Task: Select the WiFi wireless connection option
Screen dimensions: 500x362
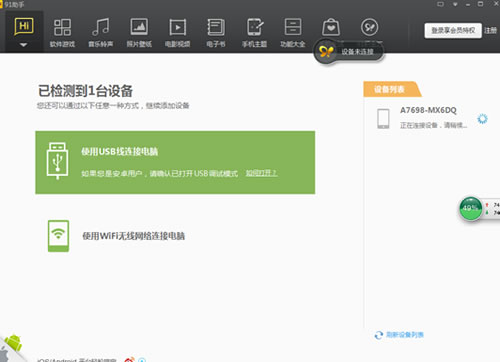Action: (133, 236)
